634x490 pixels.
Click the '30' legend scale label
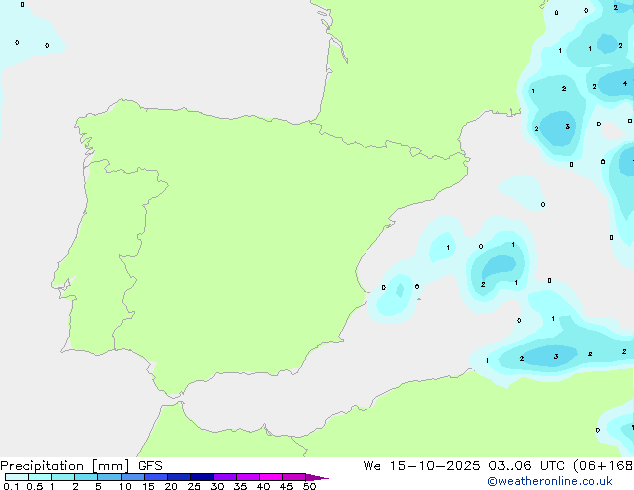point(217,486)
